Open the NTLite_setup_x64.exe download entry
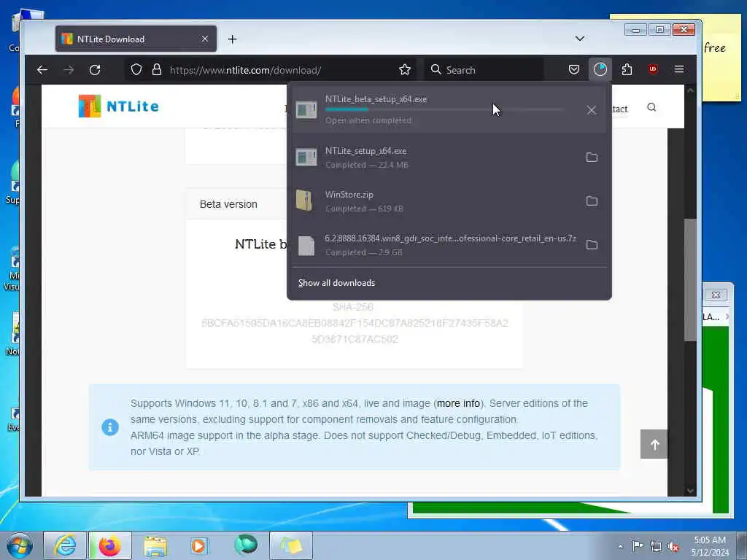The height and width of the screenshot is (560, 747). pyautogui.click(x=436, y=157)
